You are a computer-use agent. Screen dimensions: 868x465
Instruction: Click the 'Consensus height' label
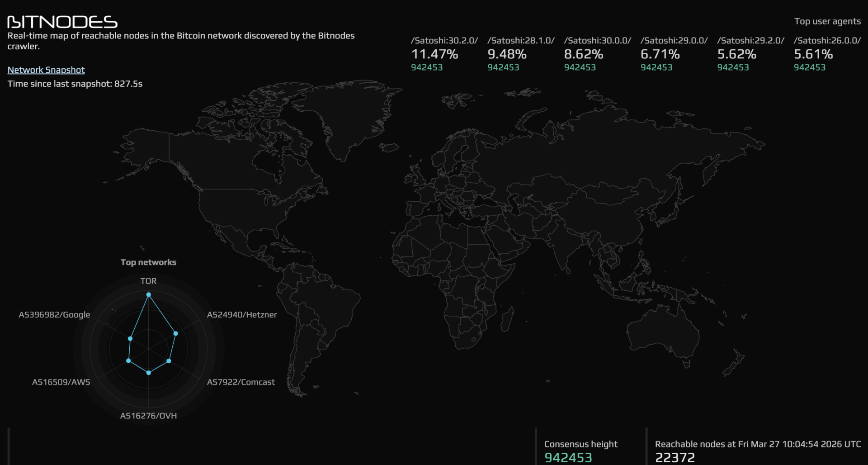pyautogui.click(x=581, y=444)
